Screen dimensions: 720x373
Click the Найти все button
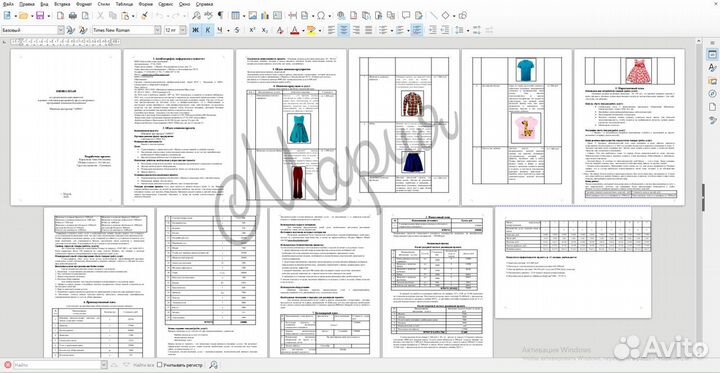pyautogui.click(x=144, y=365)
